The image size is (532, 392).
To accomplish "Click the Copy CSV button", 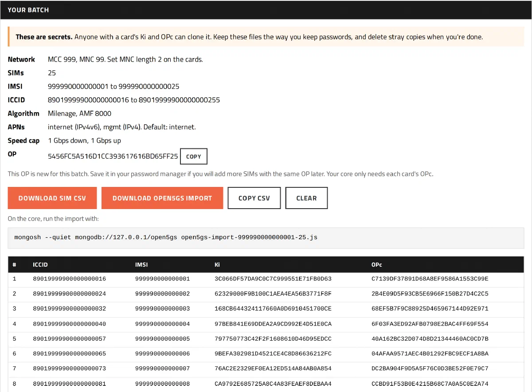I will coord(254,198).
